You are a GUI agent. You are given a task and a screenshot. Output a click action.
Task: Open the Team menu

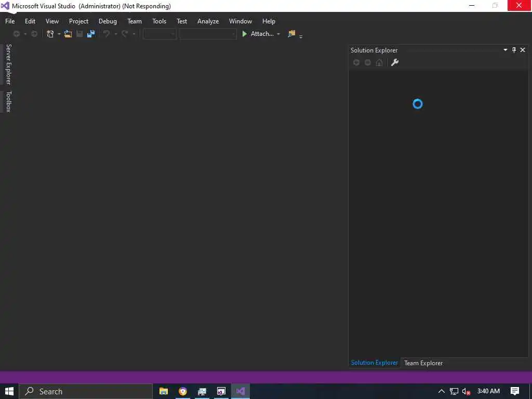click(135, 21)
